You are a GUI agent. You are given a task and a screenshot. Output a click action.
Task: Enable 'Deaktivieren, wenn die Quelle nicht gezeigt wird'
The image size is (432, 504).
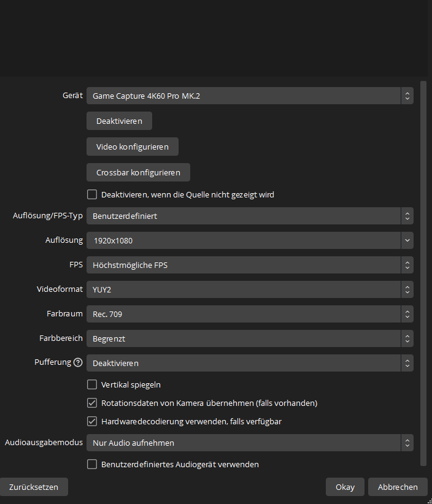point(92,194)
